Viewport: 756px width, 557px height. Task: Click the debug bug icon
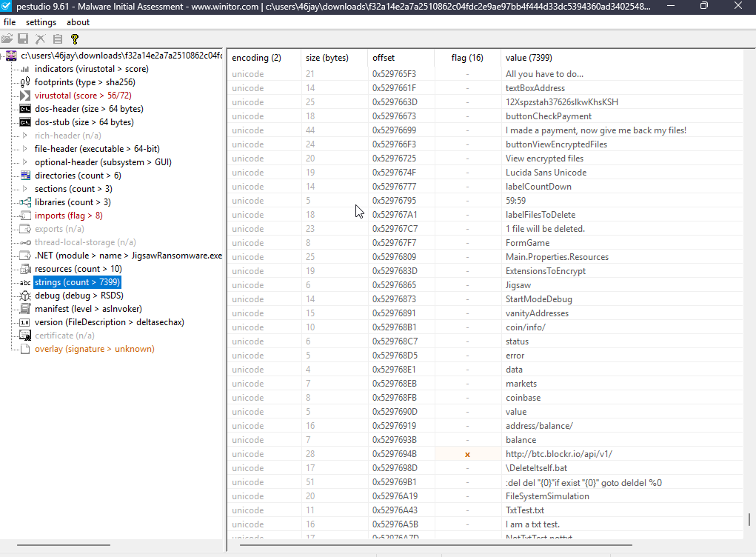coord(25,296)
